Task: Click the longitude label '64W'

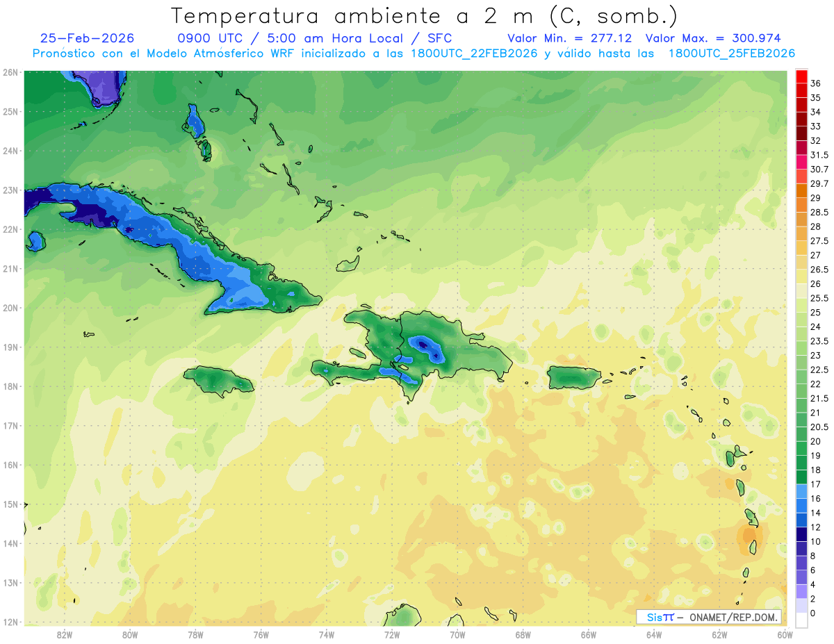Action: tap(654, 634)
